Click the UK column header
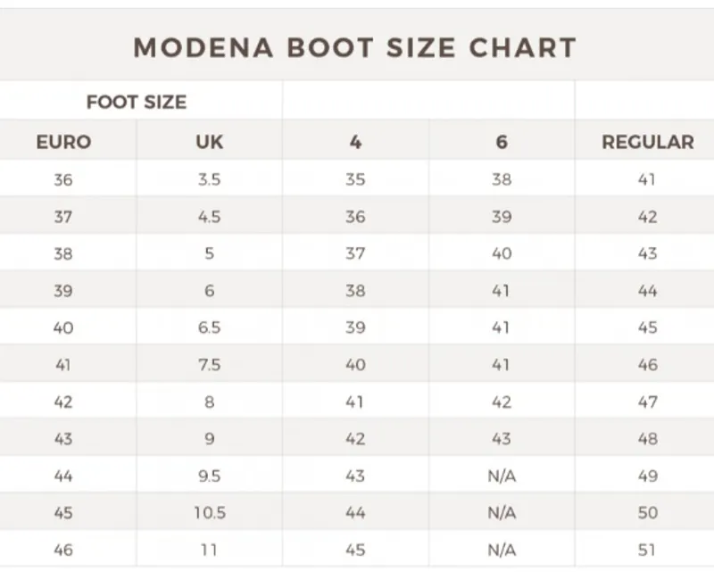The width and height of the screenshot is (714, 588). click(209, 142)
